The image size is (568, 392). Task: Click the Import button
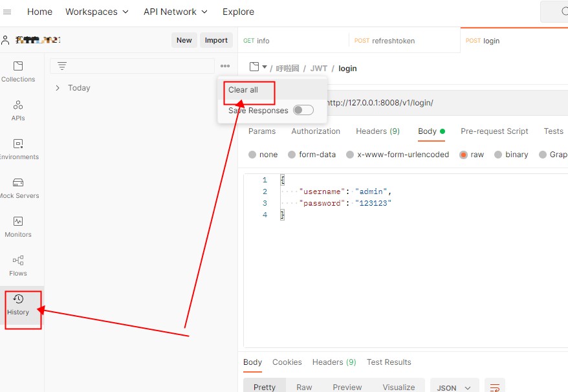click(216, 40)
